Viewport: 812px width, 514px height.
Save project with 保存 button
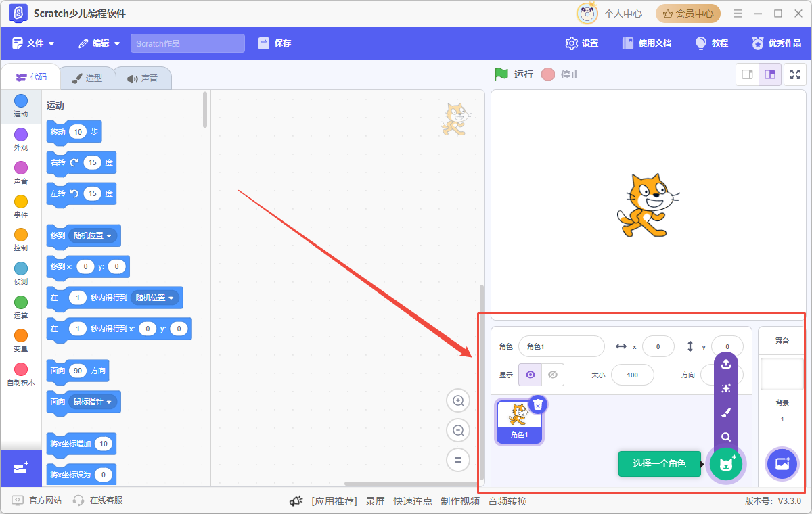(x=275, y=43)
